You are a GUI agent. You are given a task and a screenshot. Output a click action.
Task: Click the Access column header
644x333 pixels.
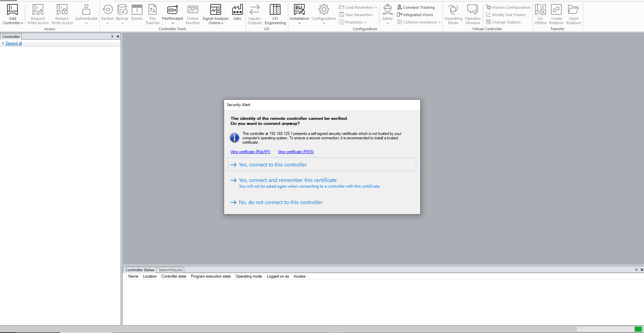point(299,276)
